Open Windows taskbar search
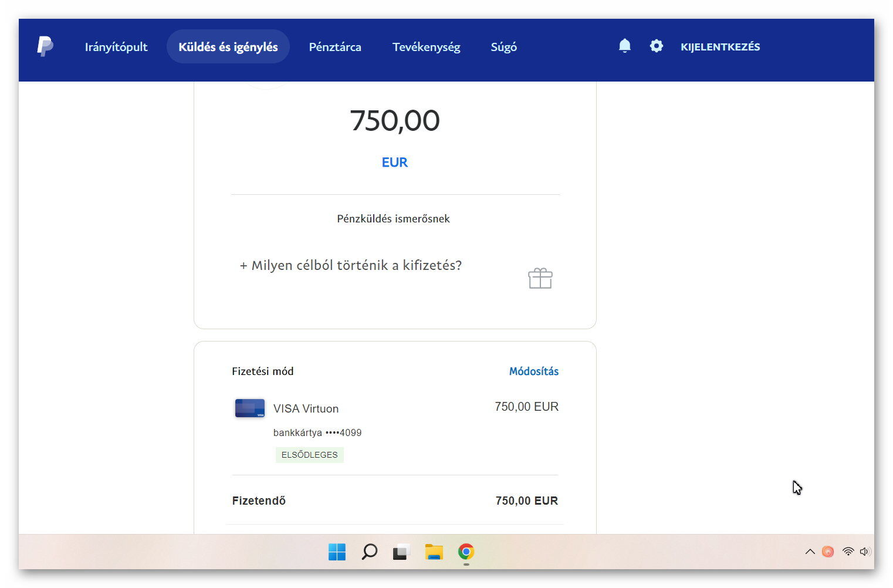Viewport: 893px width, 588px height. click(x=369, y=552)
